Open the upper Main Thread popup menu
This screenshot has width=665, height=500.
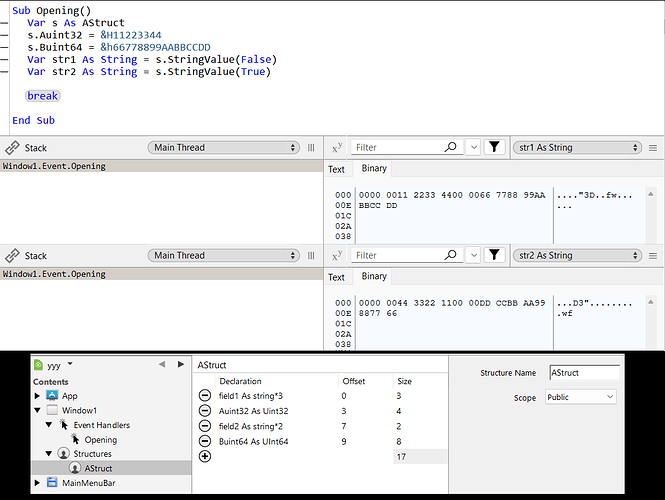pyautogui.click(x=224, y=148)
